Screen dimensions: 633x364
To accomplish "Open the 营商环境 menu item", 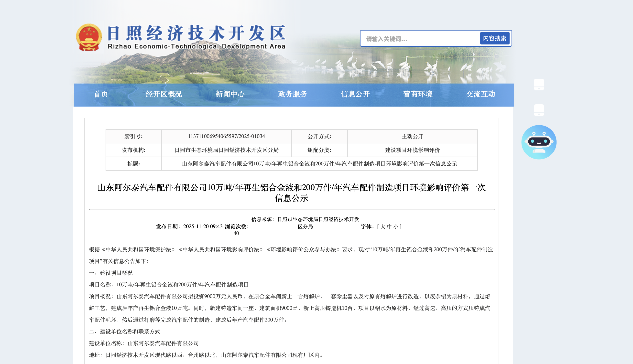I will coord(418,94).
